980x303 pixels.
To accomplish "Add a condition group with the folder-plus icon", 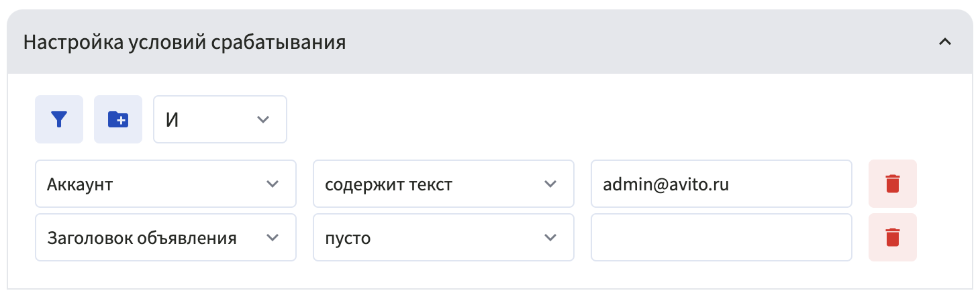I will coord(118,119).
